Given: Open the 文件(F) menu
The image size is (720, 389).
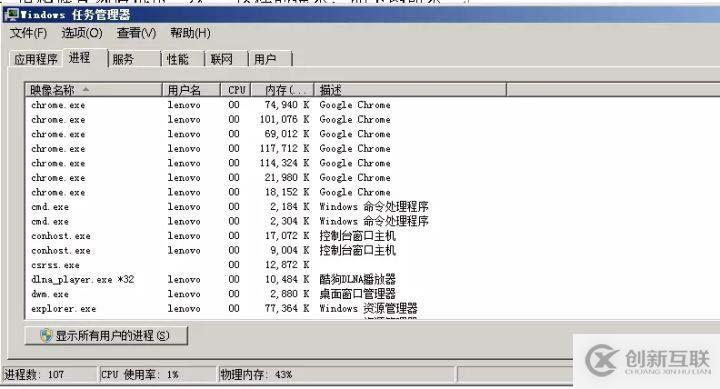Looking at the screenshot, I should [28, 33].
